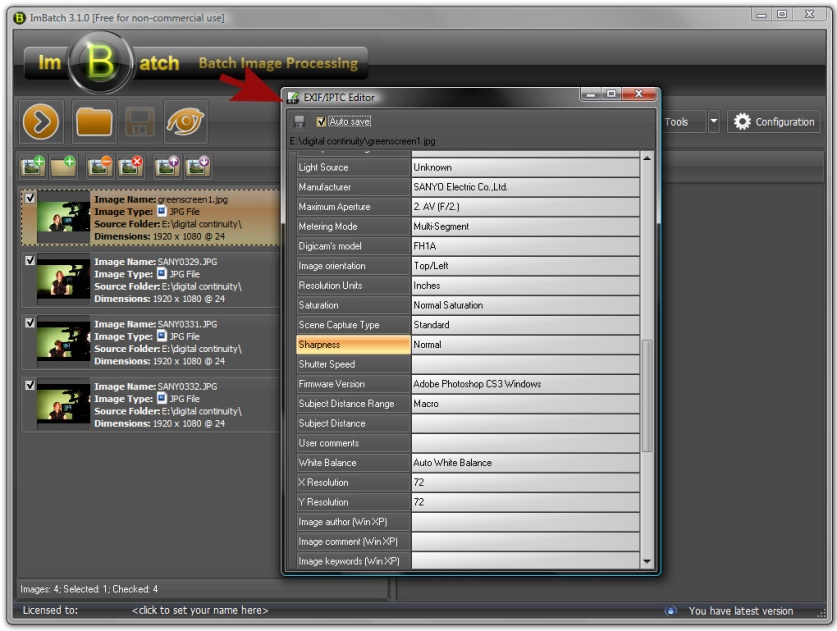Screen dimensions: 837x631
Task: Open the folder icon in main toolbar
Action: [94, 123]
